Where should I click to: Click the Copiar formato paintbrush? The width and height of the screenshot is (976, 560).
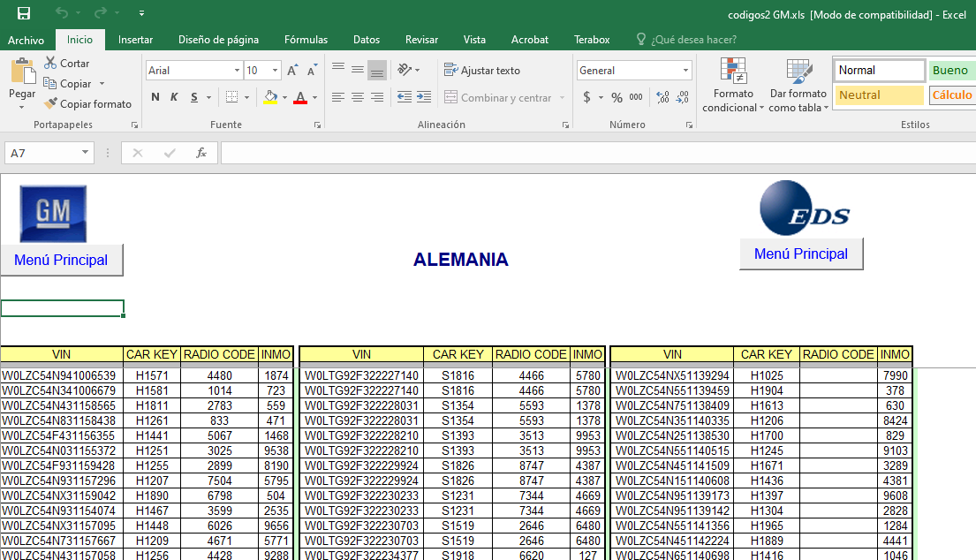(x=50, y=104)
